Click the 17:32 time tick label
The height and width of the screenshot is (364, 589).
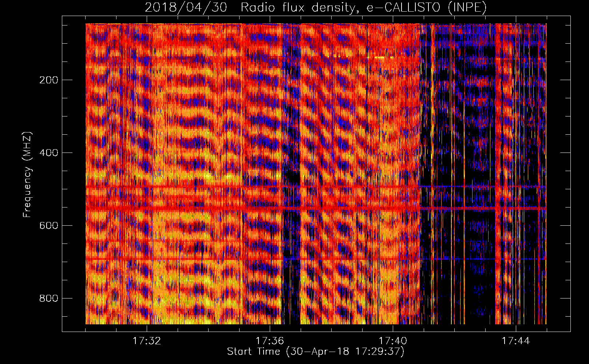[x=147, y=341]
